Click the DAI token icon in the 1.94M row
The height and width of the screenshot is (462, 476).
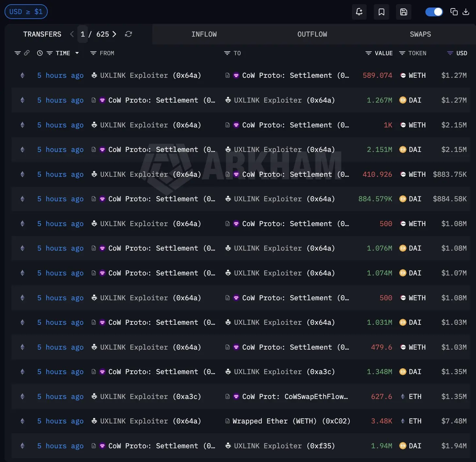coord(403,446)
